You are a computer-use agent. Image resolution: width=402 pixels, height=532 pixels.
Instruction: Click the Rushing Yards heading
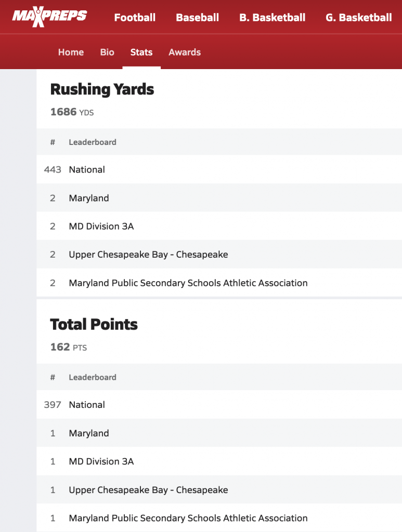point(102,89)
